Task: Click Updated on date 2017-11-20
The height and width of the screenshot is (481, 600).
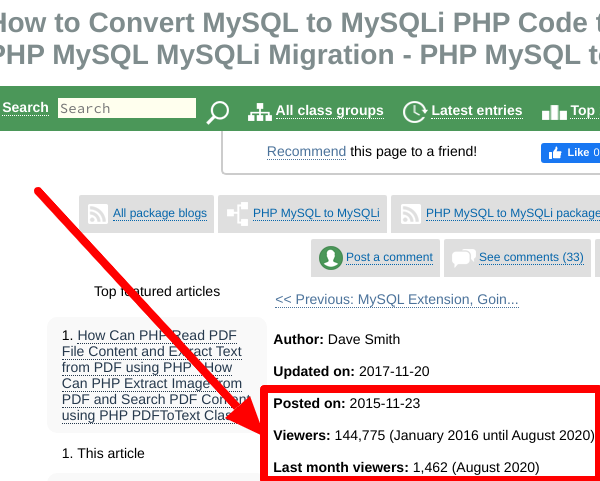Action: (x=394, y=372)
